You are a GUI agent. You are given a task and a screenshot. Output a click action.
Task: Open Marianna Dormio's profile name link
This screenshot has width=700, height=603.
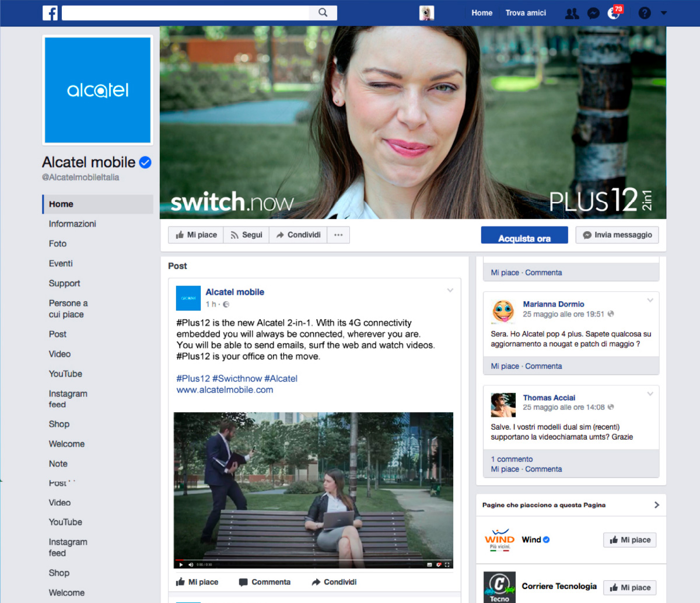click(554, 304)
